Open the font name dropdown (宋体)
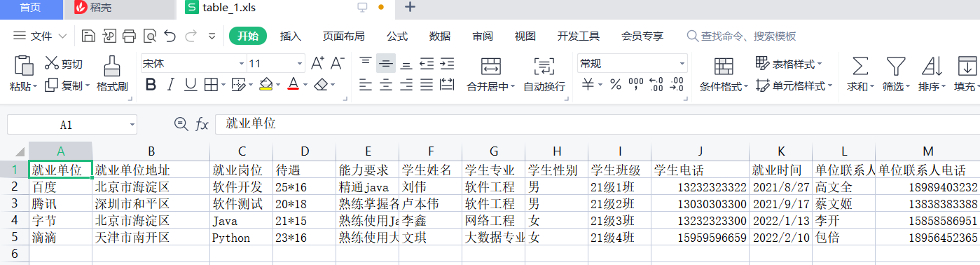This screenshot has width=980, height=265. click(241, 64)
